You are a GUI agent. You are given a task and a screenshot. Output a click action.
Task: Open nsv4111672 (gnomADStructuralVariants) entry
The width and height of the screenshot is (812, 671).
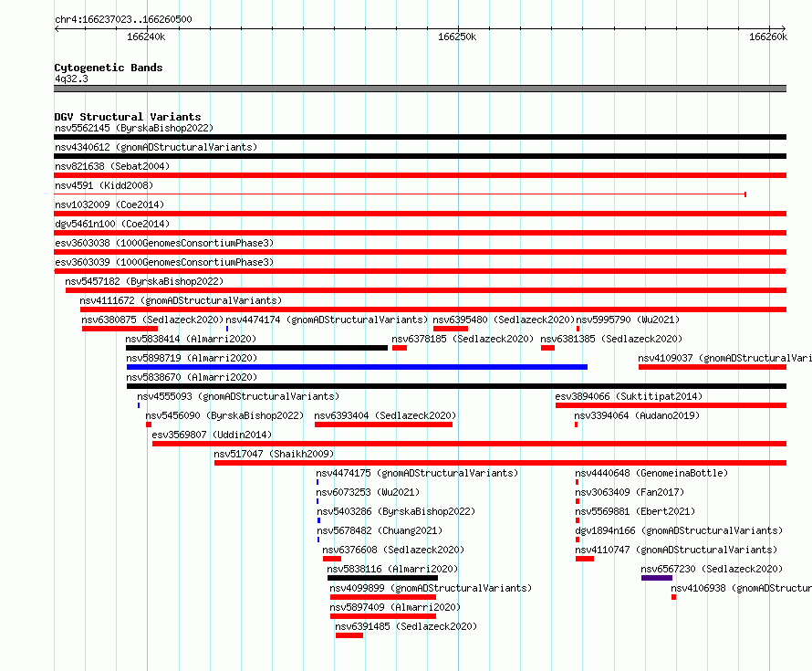[181, 300]
